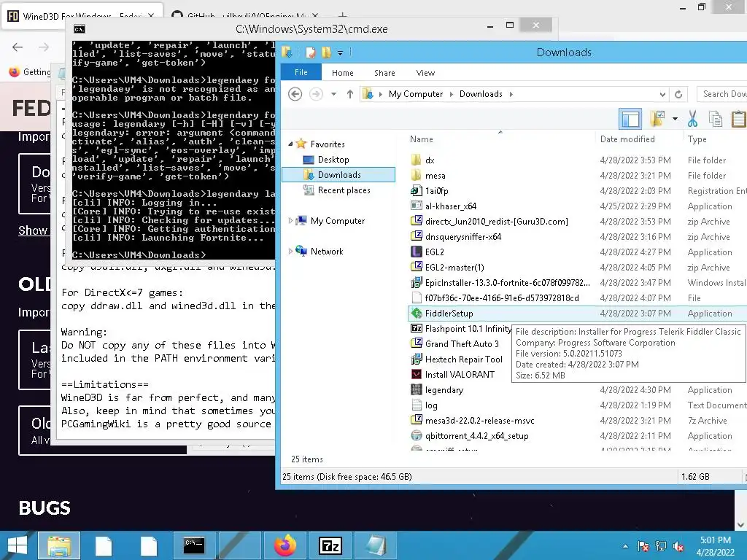Sort by Date modified column header
The height and width of the screenshot is (560, 747).
tap(627, 139)
